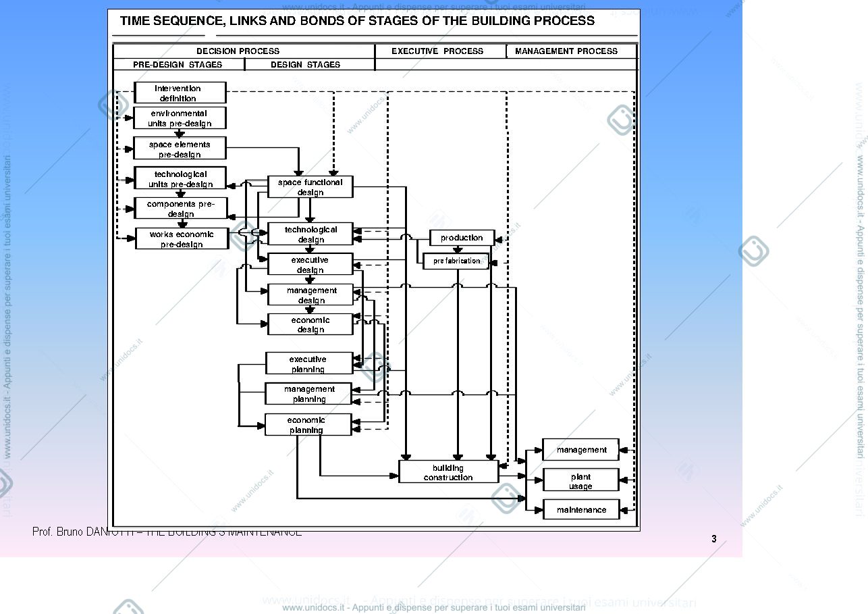Select the 'executive planning' box

point(308,363)
